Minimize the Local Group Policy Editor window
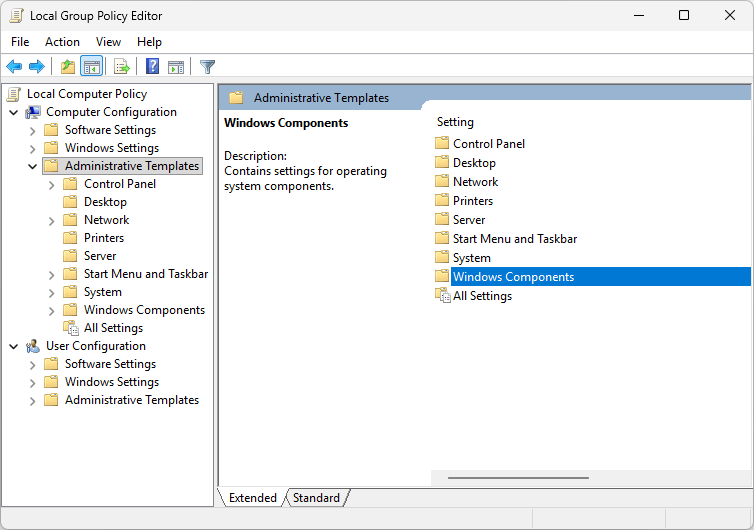Viewport: 754px width, 530px height. pyautogui.click(x=639, y=15)
